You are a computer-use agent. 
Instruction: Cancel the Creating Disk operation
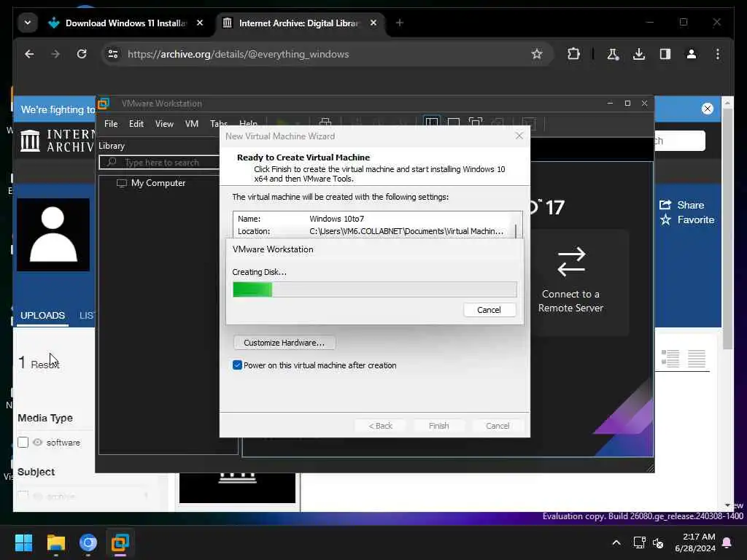[489, 310]
